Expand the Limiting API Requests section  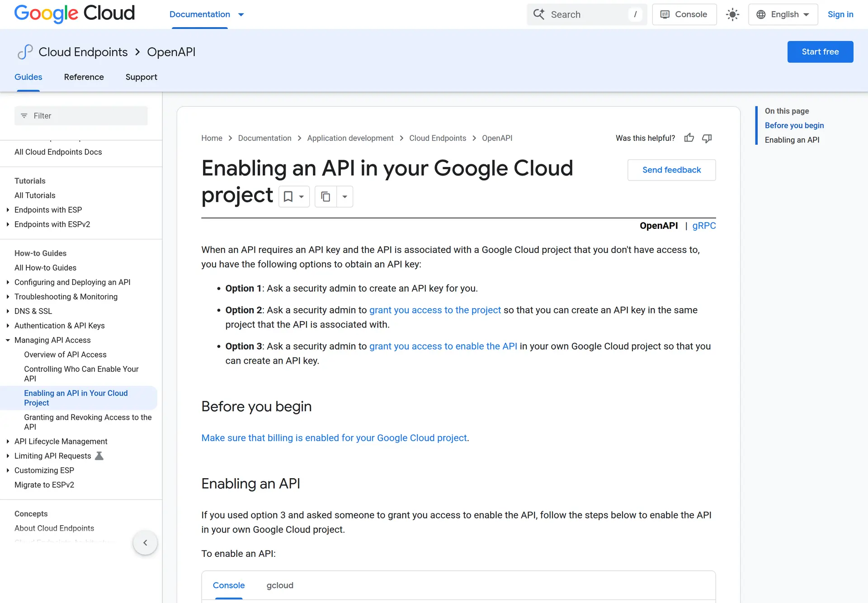[8, 456]
